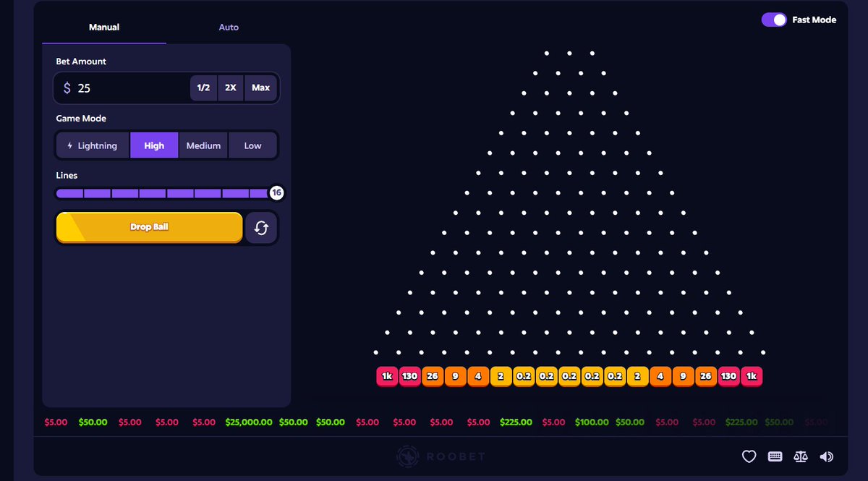
Task: Halve the bet with 1/2 button
Action: pos(203,88)
